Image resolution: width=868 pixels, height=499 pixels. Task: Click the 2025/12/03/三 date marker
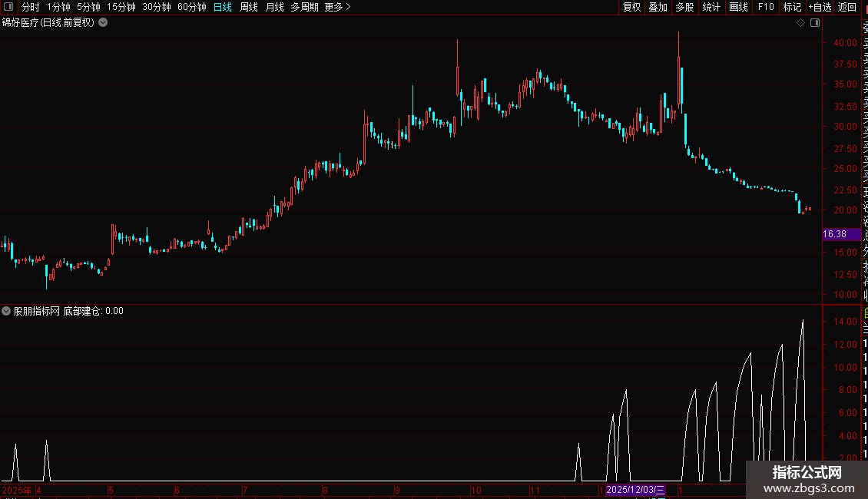point(635,490)
